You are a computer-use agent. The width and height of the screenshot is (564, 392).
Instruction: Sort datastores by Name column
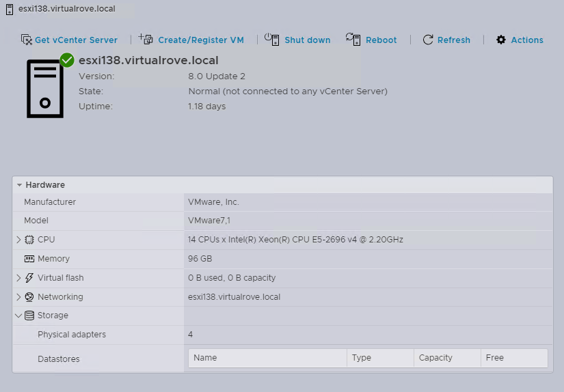(x=205, y=358)
